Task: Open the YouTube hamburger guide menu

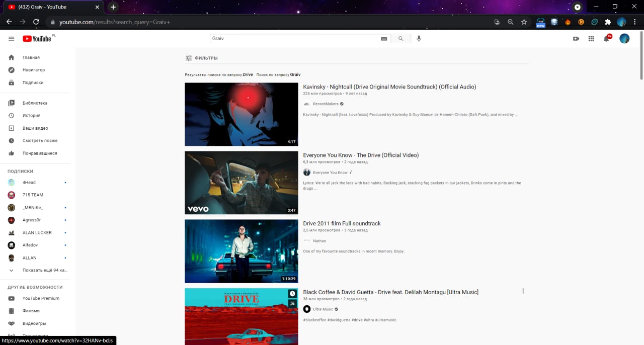Action: (11, 39)
